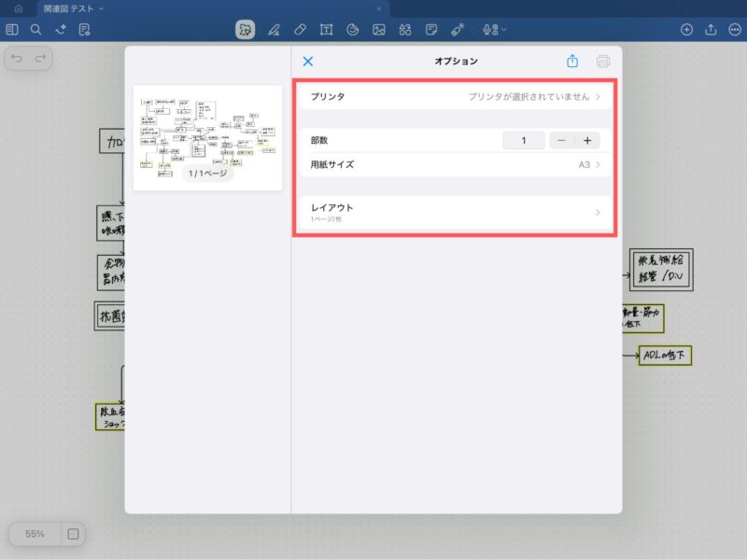Tap the share icon in Options header
747x560 pixels.
pos(572,62)
